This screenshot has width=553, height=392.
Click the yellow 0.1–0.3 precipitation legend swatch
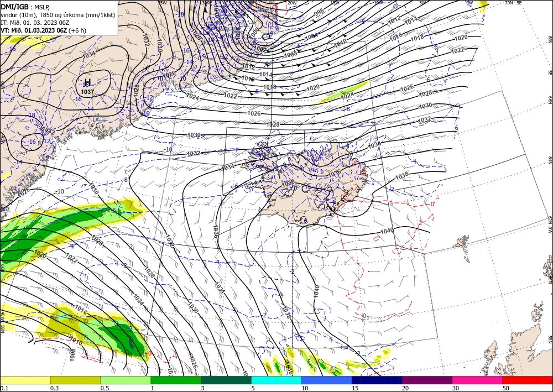pos(25,380)
